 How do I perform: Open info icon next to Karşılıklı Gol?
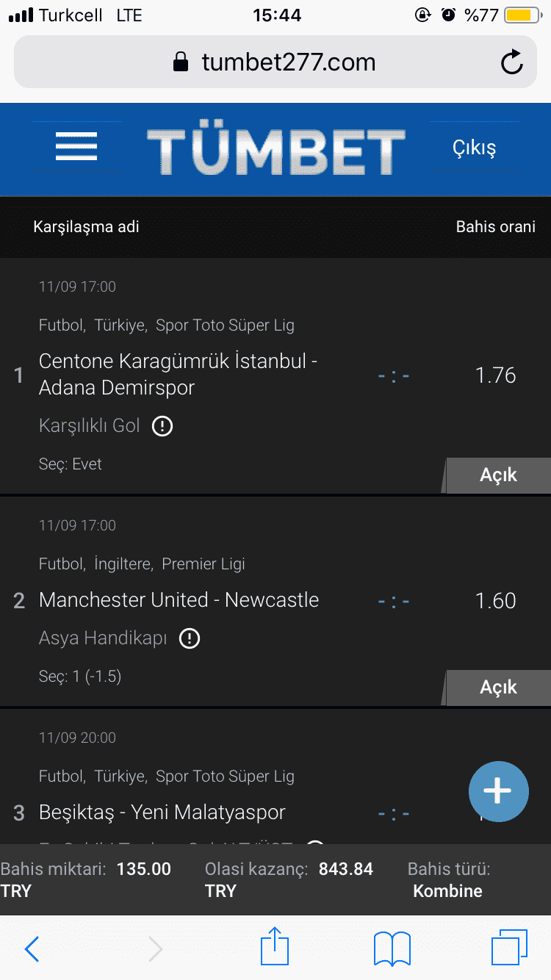coord(162,425)
